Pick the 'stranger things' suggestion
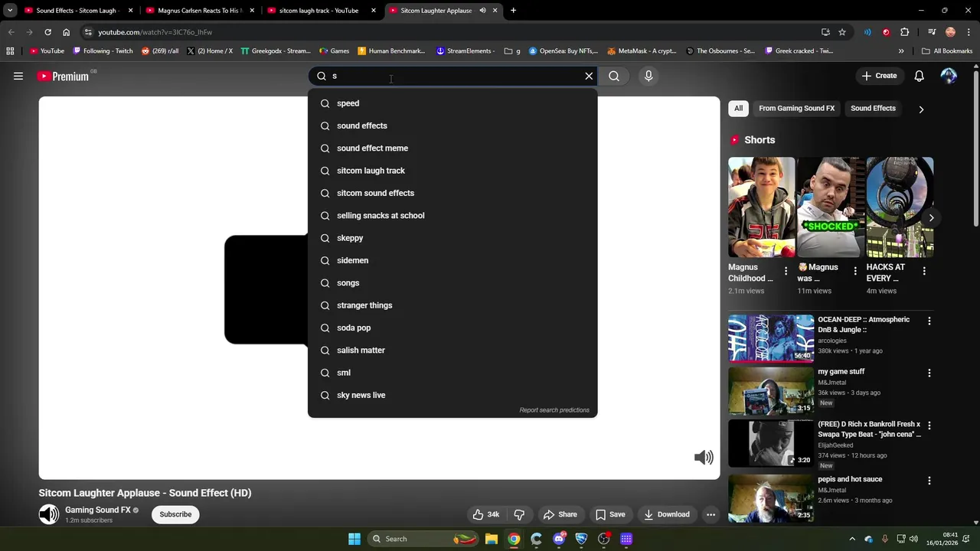 tap(452, 305)
